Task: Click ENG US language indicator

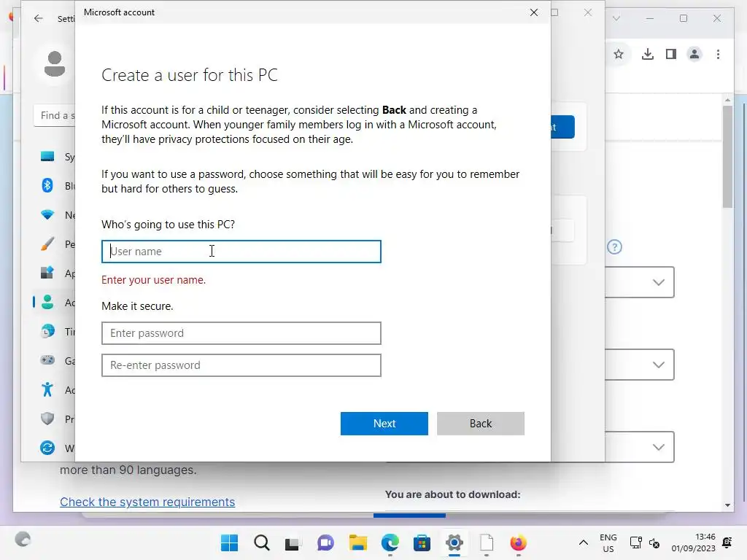Action: pyautogui.click(x=608, y=542)
